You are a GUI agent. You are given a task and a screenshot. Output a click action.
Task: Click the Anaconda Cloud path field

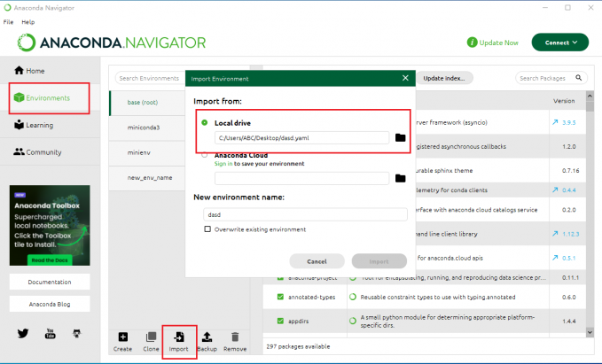[x=301, y=178]
